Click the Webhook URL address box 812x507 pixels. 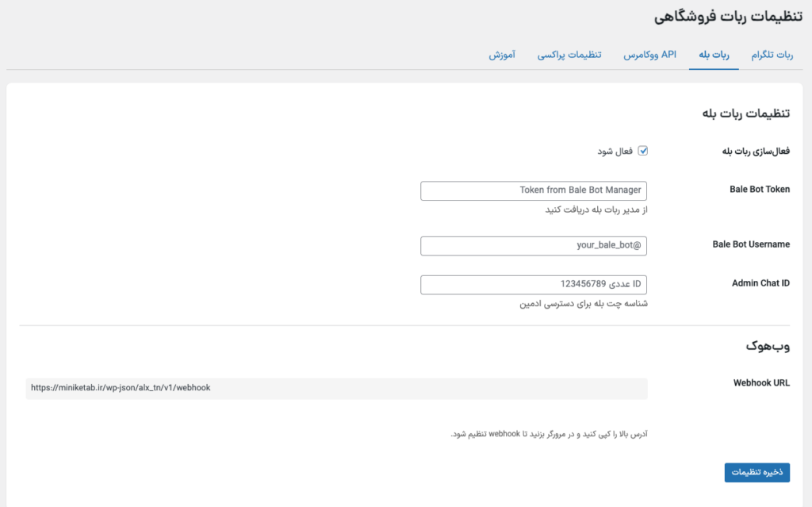[337, 388]
